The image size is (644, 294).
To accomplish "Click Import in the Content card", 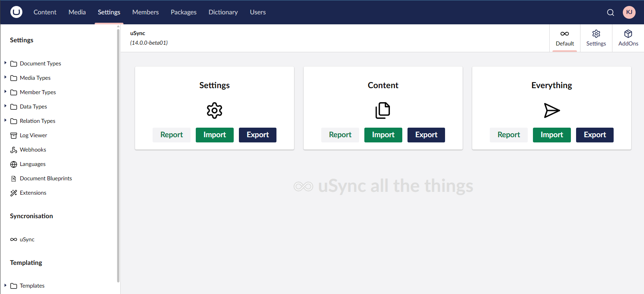I will tap(383, 135).
